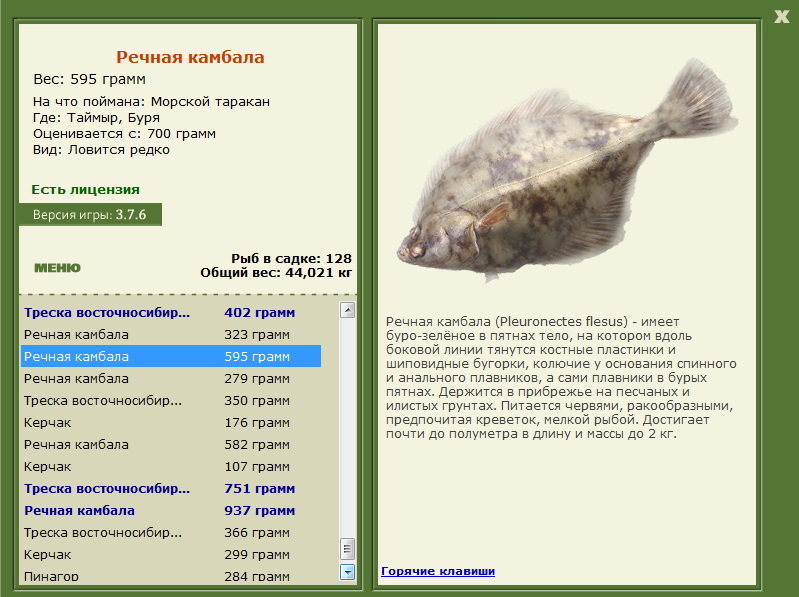Click the scroll up arrow of fish list
799x597 pixels.
tap(348, 310)
